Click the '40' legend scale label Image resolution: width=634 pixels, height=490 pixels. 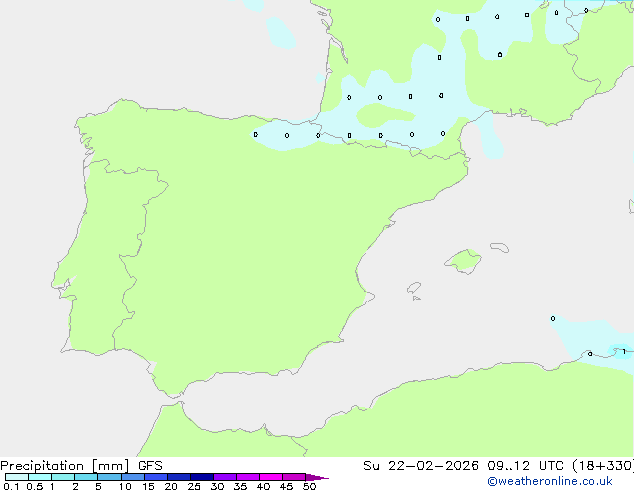click(263, 486)
